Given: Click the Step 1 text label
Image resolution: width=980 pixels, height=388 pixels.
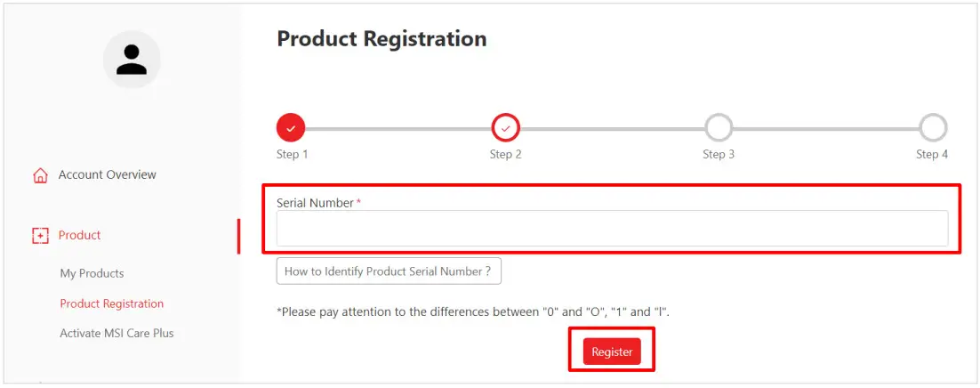Looking at the screenshot, I should pos(292,155).
